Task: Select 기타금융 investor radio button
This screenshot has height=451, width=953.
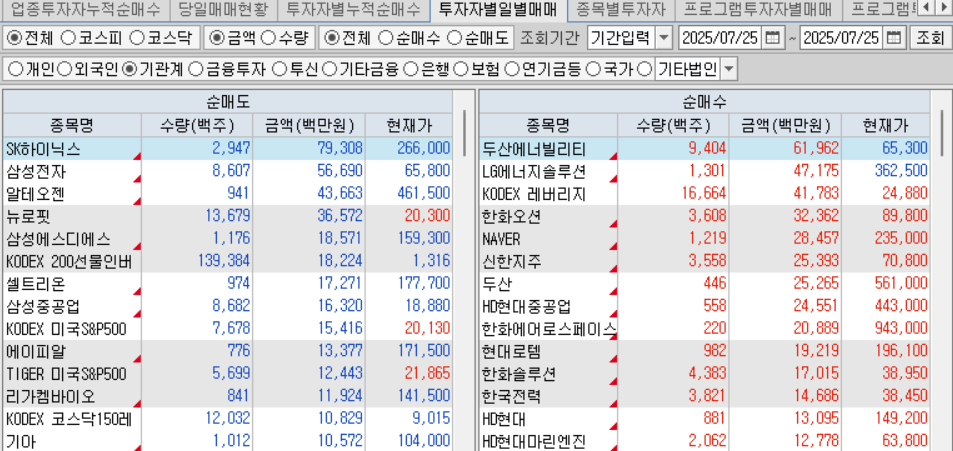Action: (329, 69)
